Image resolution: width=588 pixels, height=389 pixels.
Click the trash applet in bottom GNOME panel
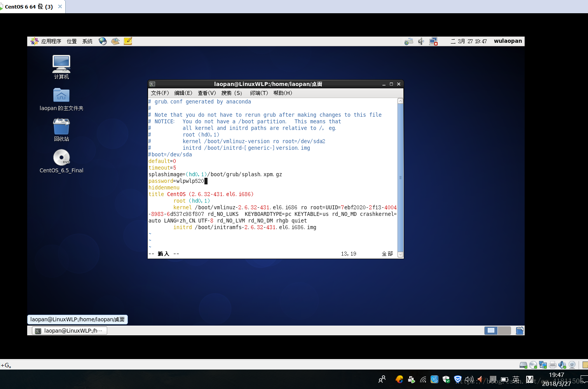(x=520, y=331)
